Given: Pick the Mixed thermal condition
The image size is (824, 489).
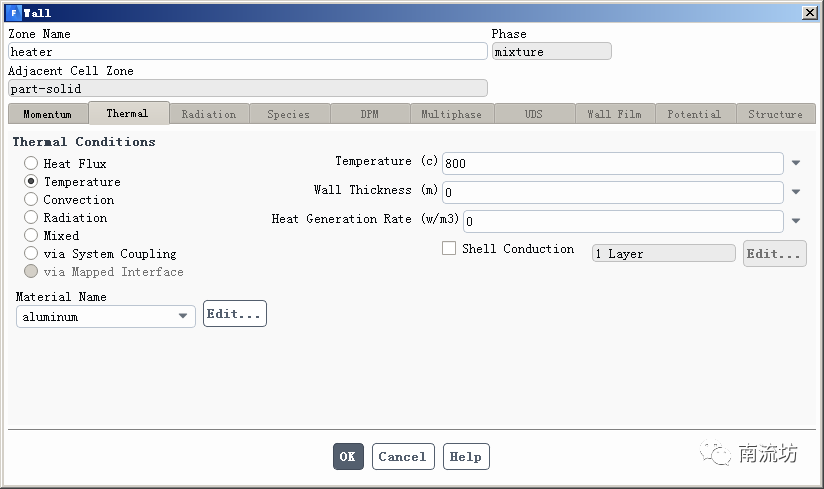Looking at the screenshot, I should coord(31,236).
